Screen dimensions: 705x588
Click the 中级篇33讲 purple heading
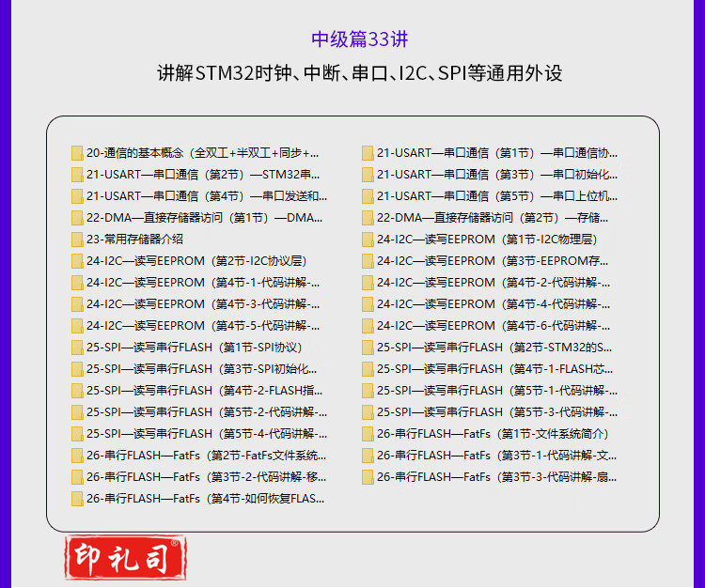(360, 39)
